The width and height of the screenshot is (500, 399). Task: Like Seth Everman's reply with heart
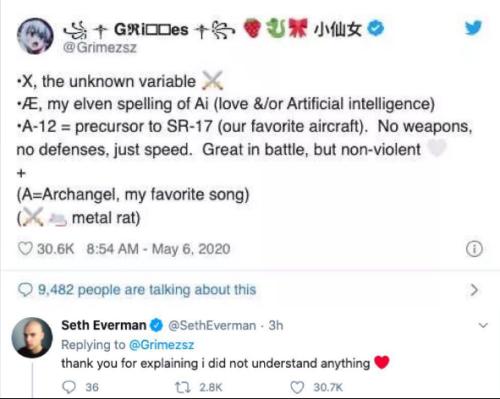point(297,387)
